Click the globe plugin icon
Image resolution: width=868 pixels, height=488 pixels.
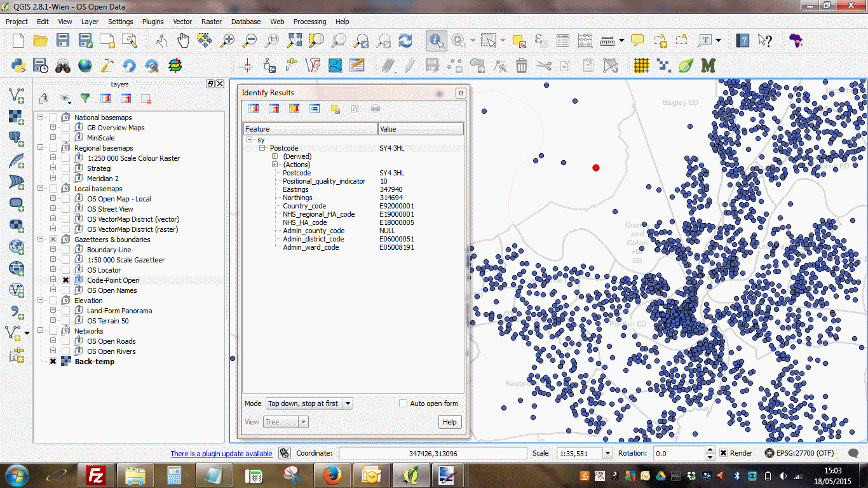(x=85, y=65)
